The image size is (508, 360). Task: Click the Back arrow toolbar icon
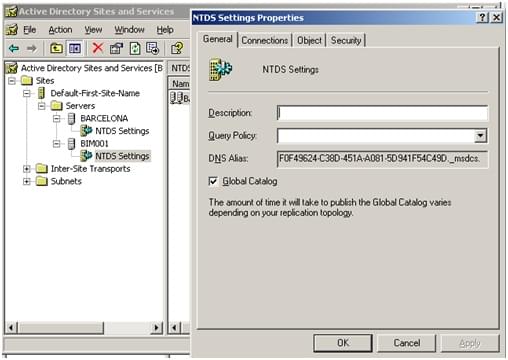[x=14, y=49]
